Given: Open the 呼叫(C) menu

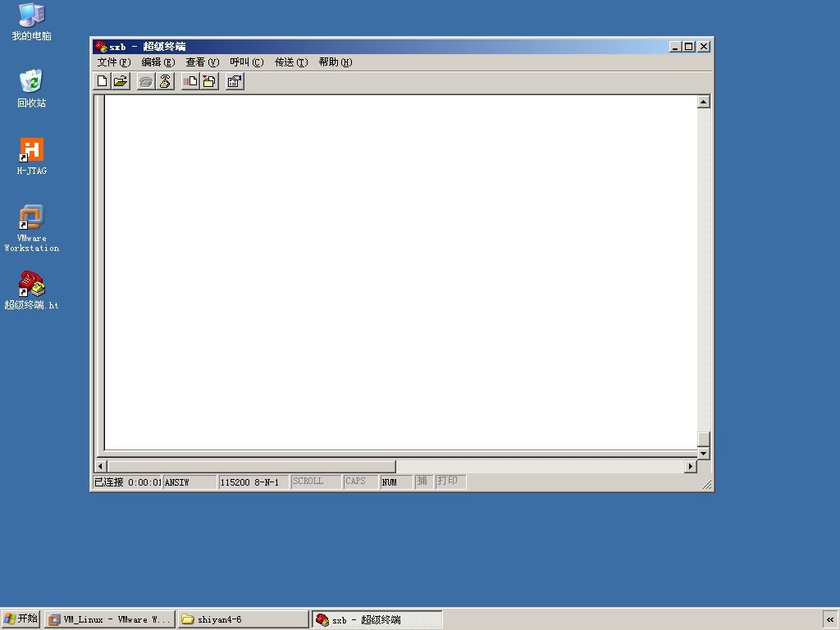Looking at the screenshot, I should point(246,62).
